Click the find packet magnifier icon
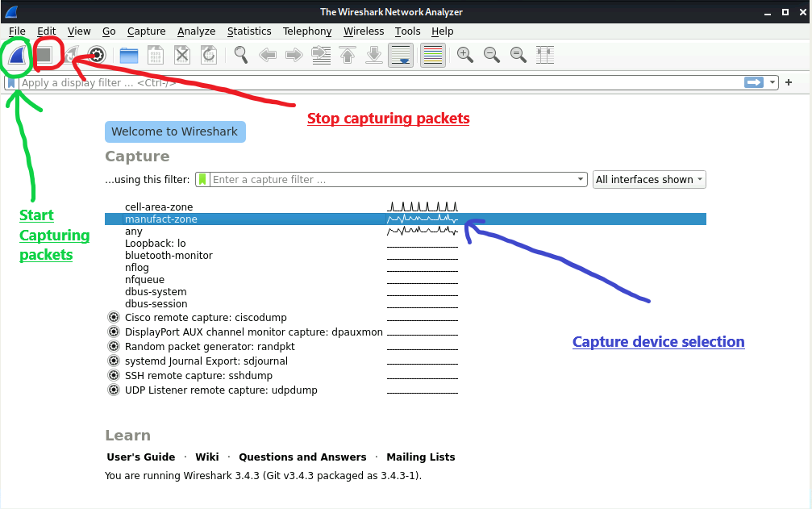 [240, 55]
